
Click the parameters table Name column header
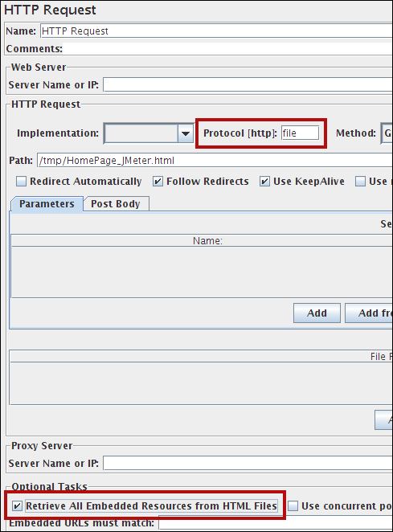point(207,240)
